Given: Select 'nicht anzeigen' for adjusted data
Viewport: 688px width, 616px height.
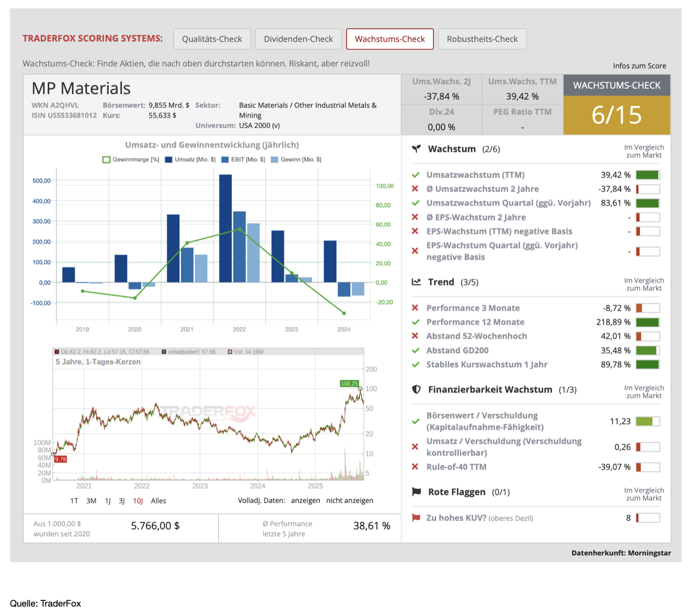Looking at the screenshot, I should tap(350, 500).
